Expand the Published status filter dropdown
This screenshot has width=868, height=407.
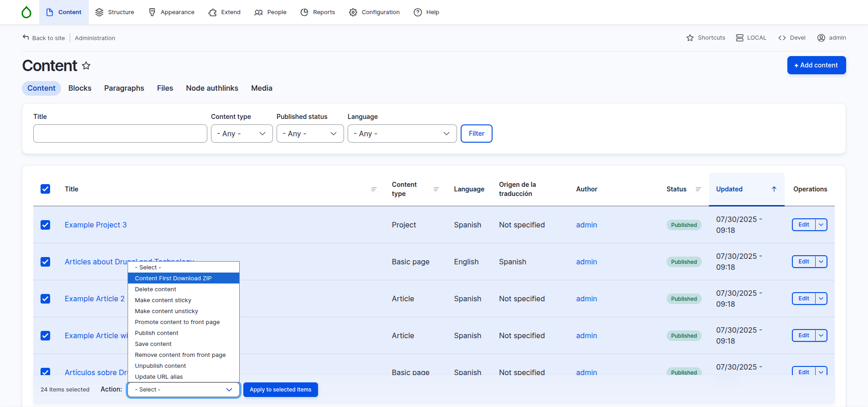click(310, 134)
